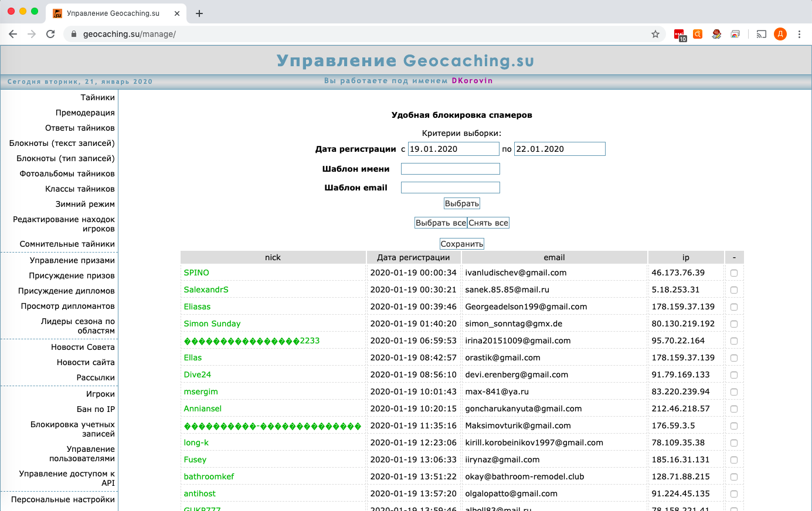Image resolution: width=812 pixels, height=511 pixels.
Task: Go back using the browser back arrow
Action: point(13,34)
